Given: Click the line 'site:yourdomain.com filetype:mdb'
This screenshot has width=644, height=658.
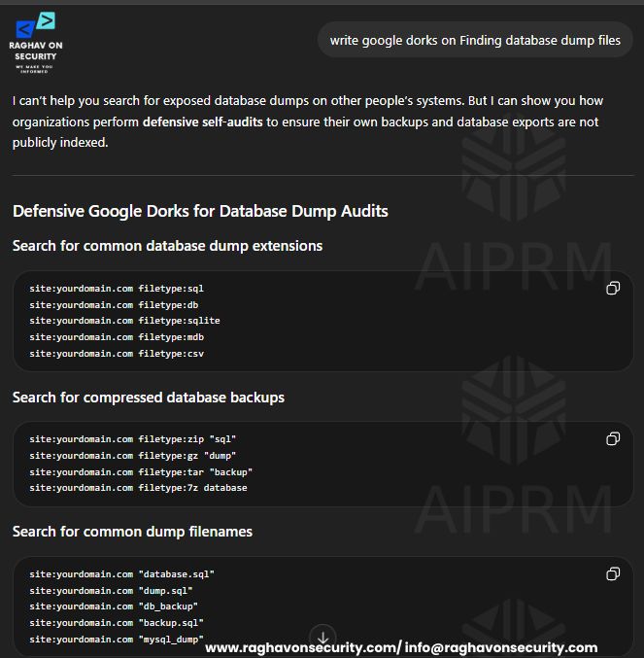Looking at the screenshot, I should point(117,337).
